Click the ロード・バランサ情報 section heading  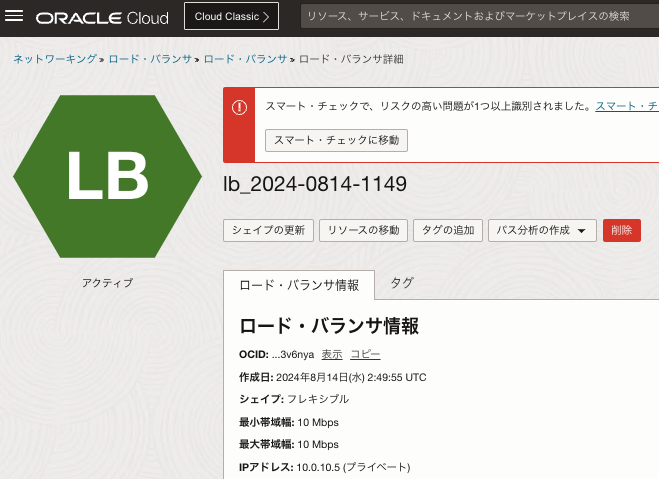pos(329,326)
